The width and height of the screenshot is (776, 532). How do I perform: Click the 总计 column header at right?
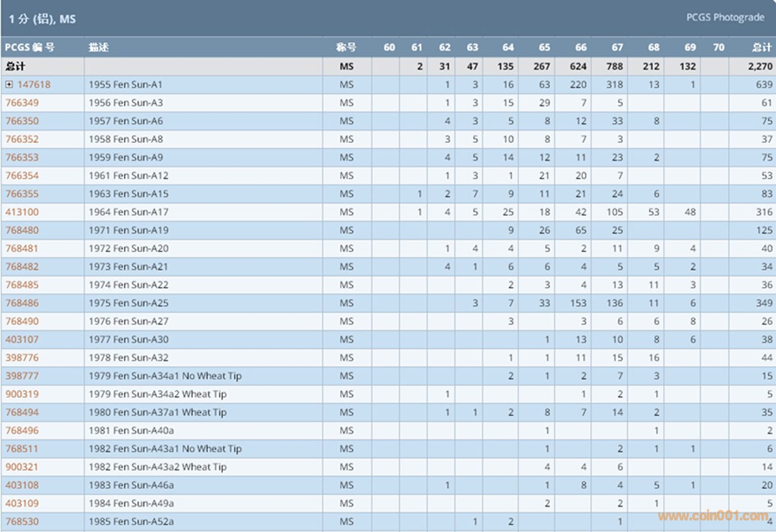click(762, 47)
